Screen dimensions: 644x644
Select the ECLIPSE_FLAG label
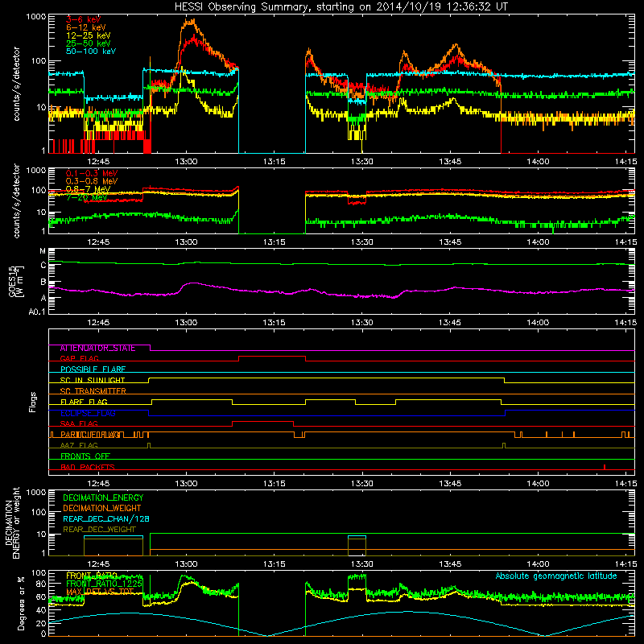(88, 413)
